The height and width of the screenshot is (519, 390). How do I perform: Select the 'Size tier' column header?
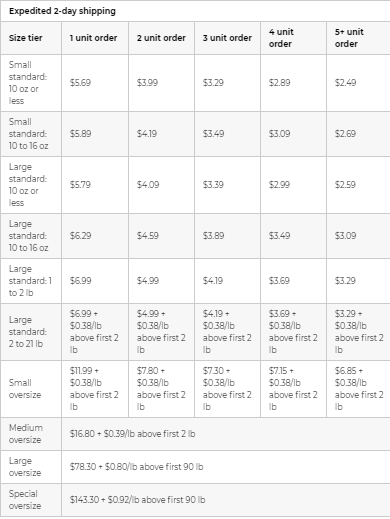click(x=26, y=38)
